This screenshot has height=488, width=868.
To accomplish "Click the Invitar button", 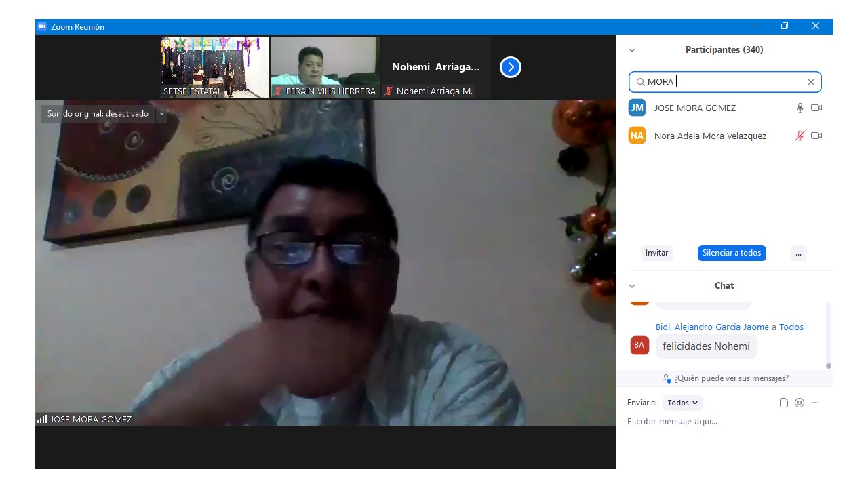I will [x=656, y=253].
